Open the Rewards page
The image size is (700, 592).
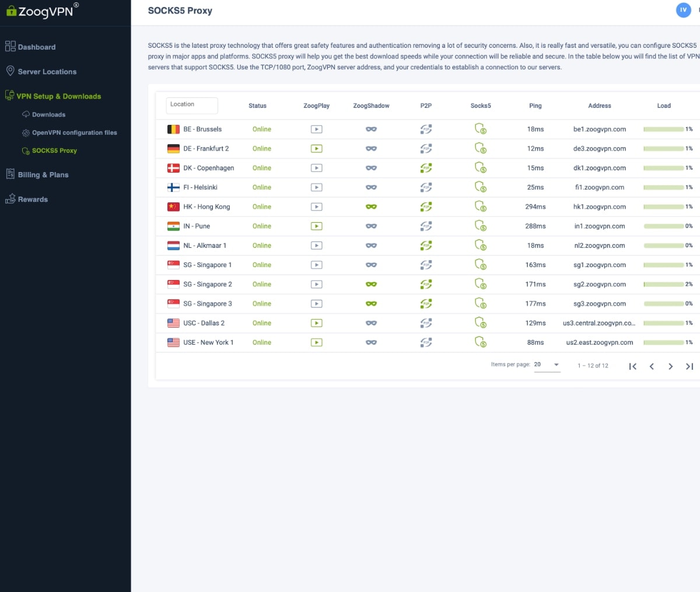point(27,199)
